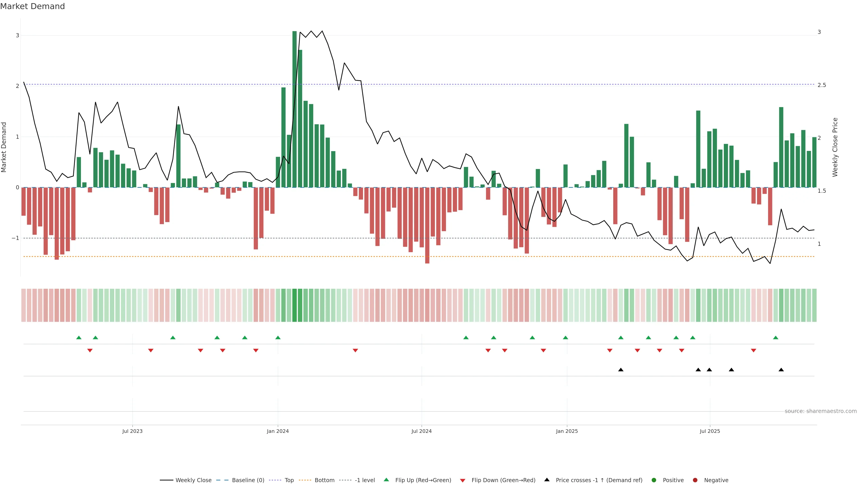Click the last red flip-down triangle marker
Viewport: 868px width, 488px height.
pos(753,351)
